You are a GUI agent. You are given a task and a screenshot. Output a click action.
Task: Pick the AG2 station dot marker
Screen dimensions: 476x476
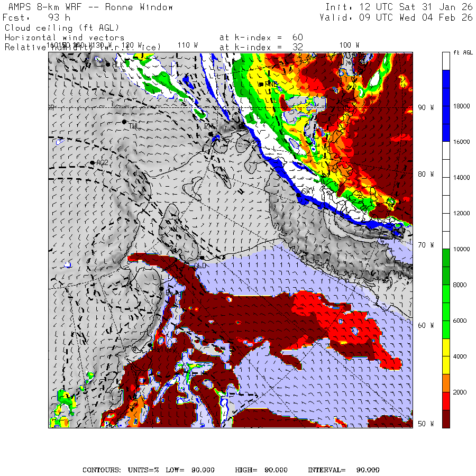(92, 163)
